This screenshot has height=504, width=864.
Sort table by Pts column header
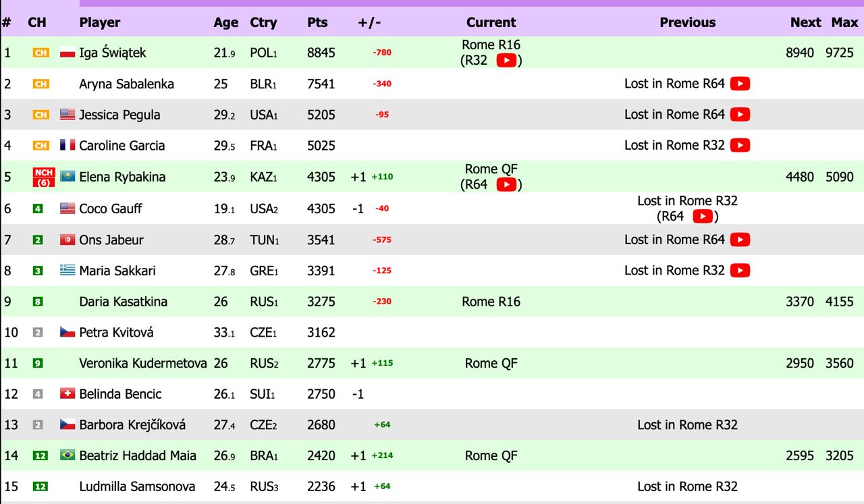point(317,22)
